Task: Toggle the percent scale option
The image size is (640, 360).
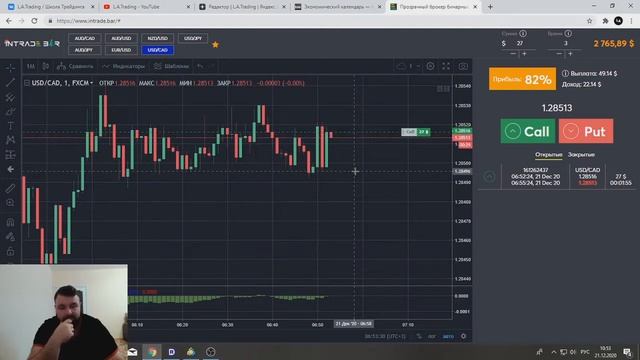Action: (419, 336)
